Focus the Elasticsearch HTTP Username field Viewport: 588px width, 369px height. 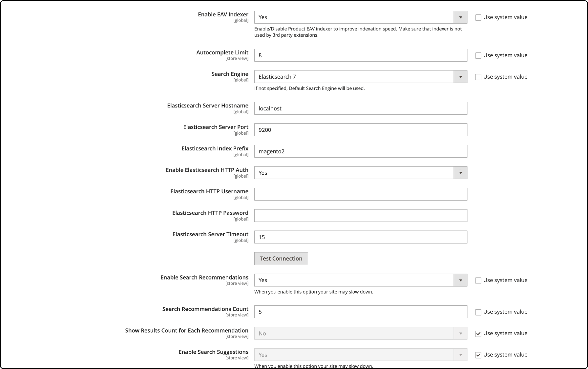coord(361,194)
